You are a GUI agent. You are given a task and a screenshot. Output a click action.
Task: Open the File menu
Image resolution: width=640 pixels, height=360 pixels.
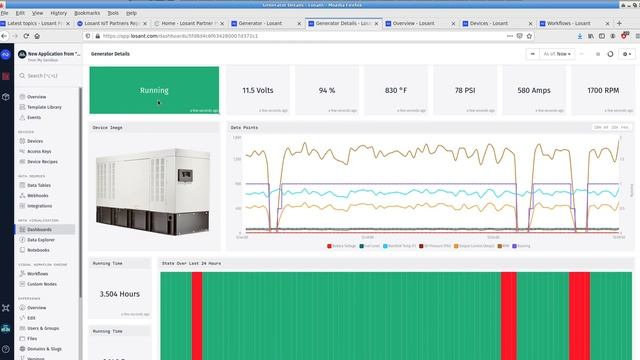click(4, 13)
